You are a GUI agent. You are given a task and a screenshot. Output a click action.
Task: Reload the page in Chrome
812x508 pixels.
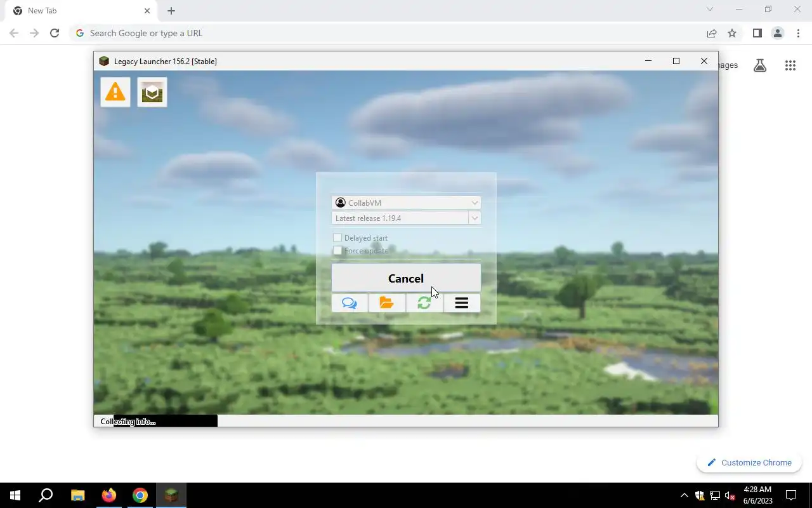pyautogui.click(x=55, y=33)
